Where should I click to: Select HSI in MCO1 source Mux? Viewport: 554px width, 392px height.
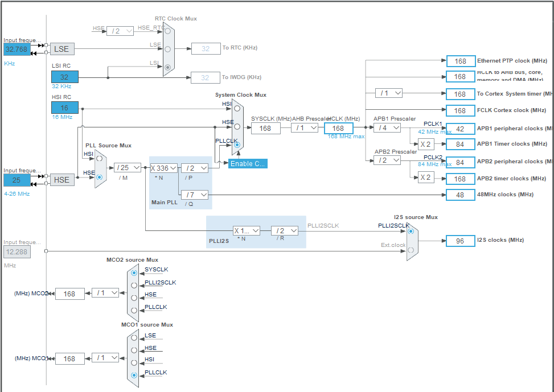pos(134,363)
